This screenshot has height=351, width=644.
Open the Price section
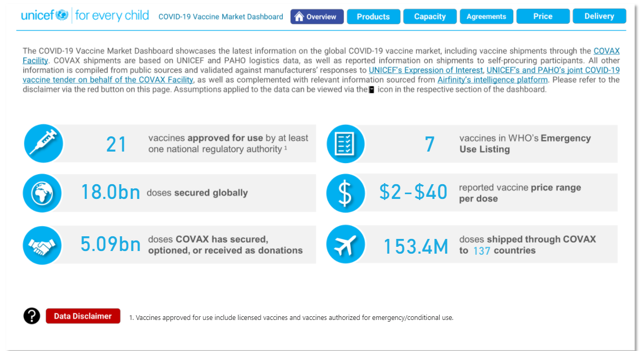543,16
